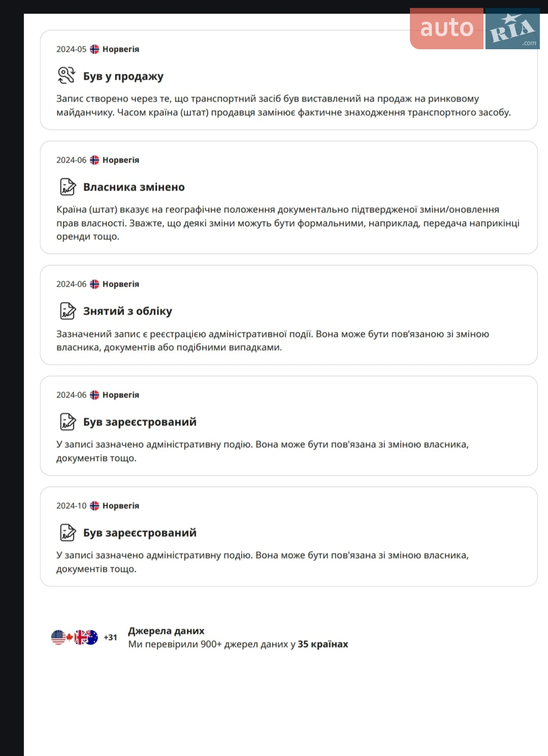Viewport: 548px width, 756px height.
Task: Click the UK flag in data sources
Action: 80,637
